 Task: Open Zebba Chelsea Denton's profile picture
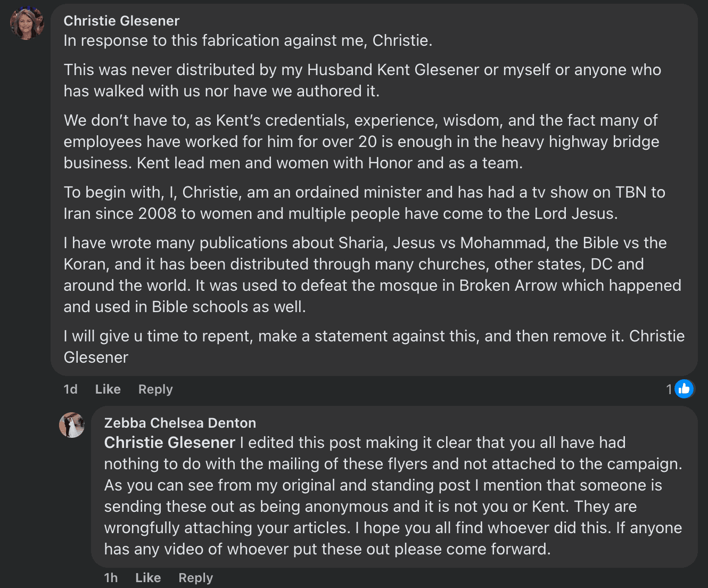click(x=72, y=425)
